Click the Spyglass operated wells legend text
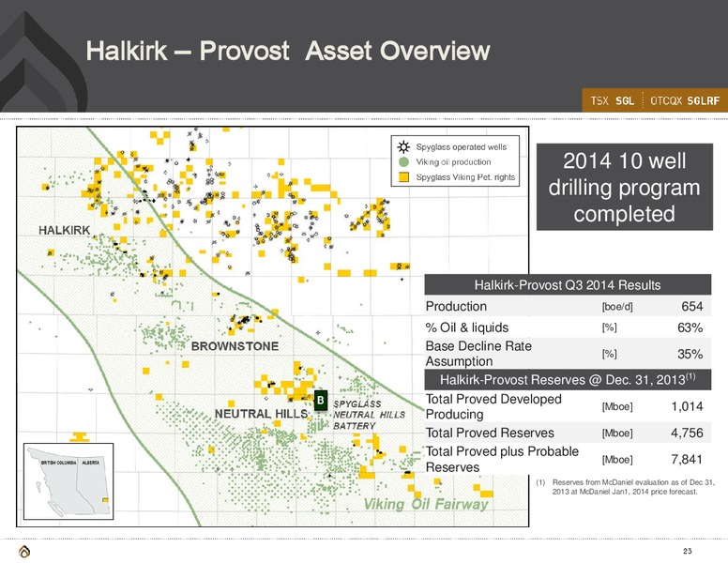 461,147
